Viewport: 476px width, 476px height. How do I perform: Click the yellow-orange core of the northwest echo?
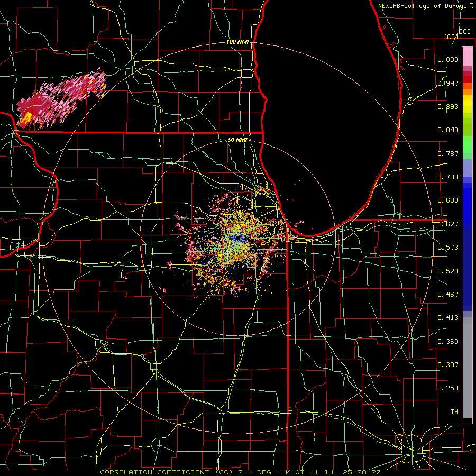[x=28, y=118]
